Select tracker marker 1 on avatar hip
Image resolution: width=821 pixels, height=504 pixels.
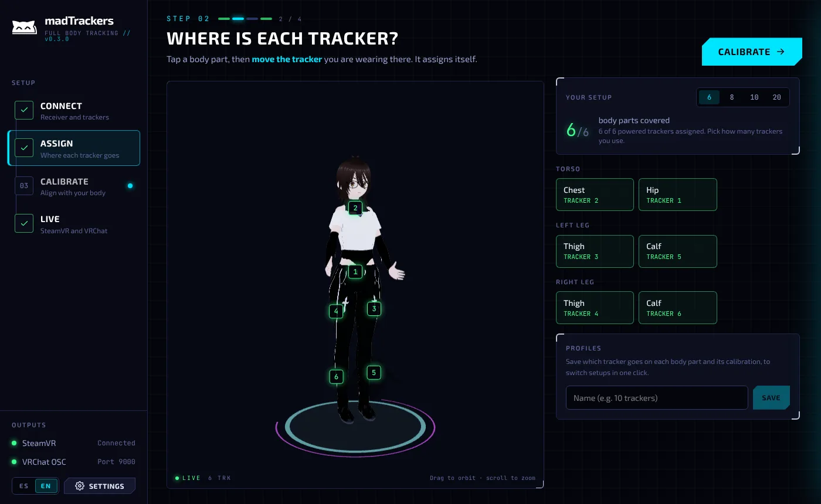click(x=355, y=272)
